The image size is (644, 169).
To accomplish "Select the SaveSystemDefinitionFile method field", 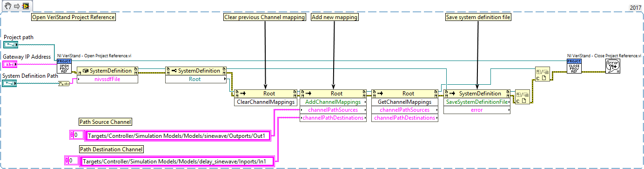I will [477, 101].
